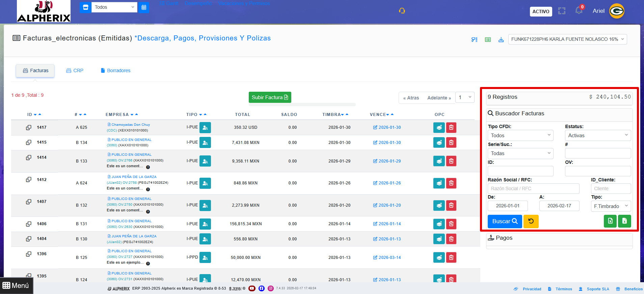
Task: Expand the Tipo CFDi dropdown
Action: [x=520, y=136]
